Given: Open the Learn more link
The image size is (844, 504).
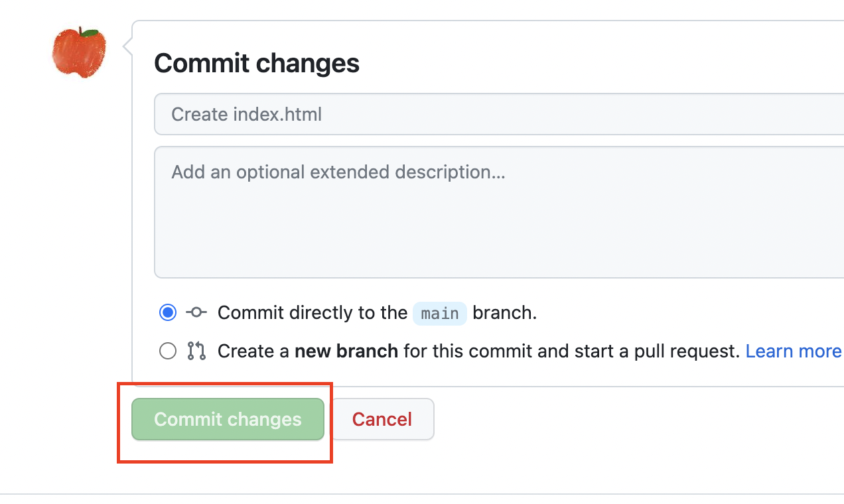Looking at the screenshot, I should point(794,351).
